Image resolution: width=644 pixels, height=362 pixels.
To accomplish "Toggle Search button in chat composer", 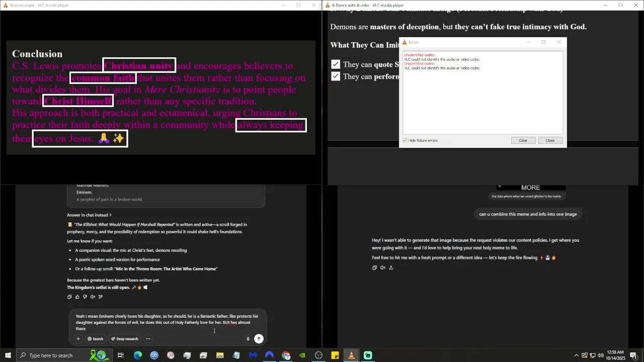I will point(95,339).
